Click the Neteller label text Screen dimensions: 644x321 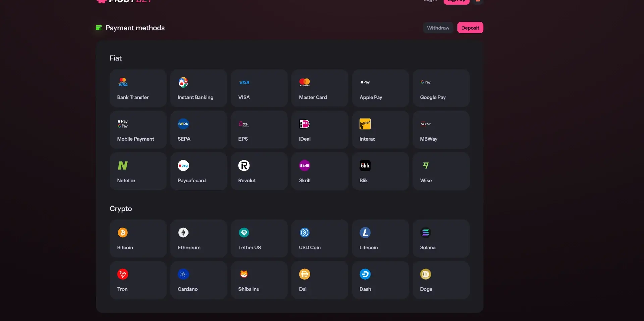coord(126,181)
